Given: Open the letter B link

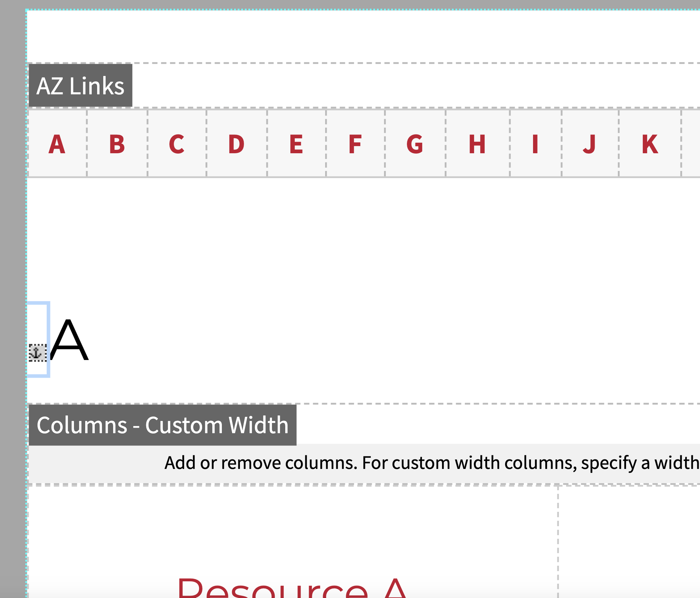Looking at the screenshot, I should pyautogui.click(x=117, y=144).
